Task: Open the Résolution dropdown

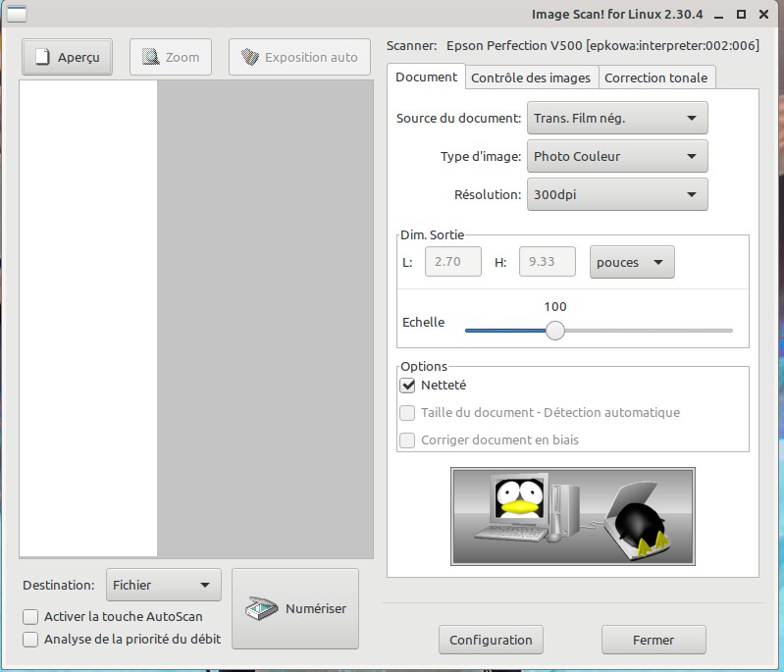Action: [617, 194]
